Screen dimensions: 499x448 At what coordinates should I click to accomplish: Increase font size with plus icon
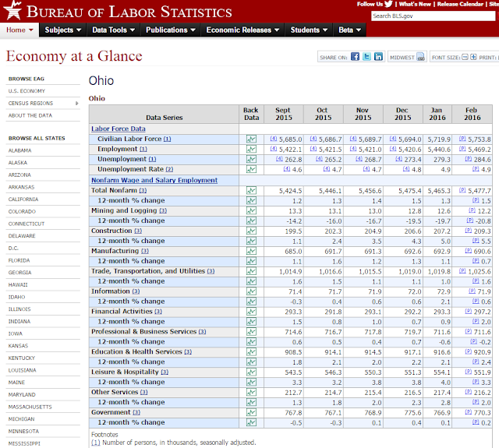coord(473,57)
